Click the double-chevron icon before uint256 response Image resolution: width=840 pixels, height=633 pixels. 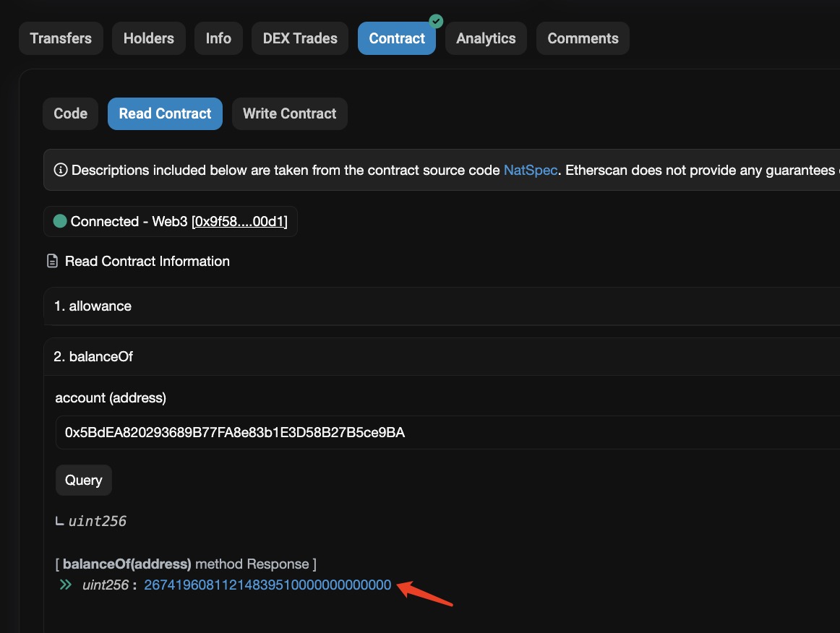click(x=66, y=585)
